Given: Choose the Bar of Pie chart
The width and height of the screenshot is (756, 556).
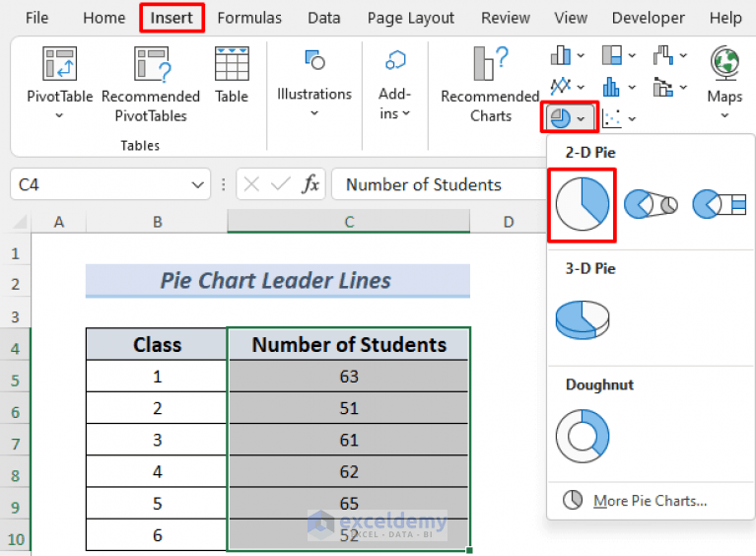Looking at the screenshot, I should point(719,204).
